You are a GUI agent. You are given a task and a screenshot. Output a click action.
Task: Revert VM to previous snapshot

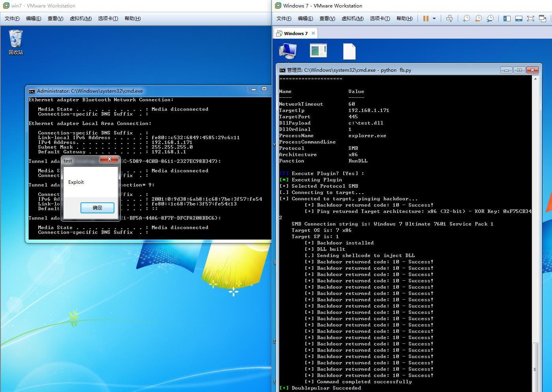(478, 19)
